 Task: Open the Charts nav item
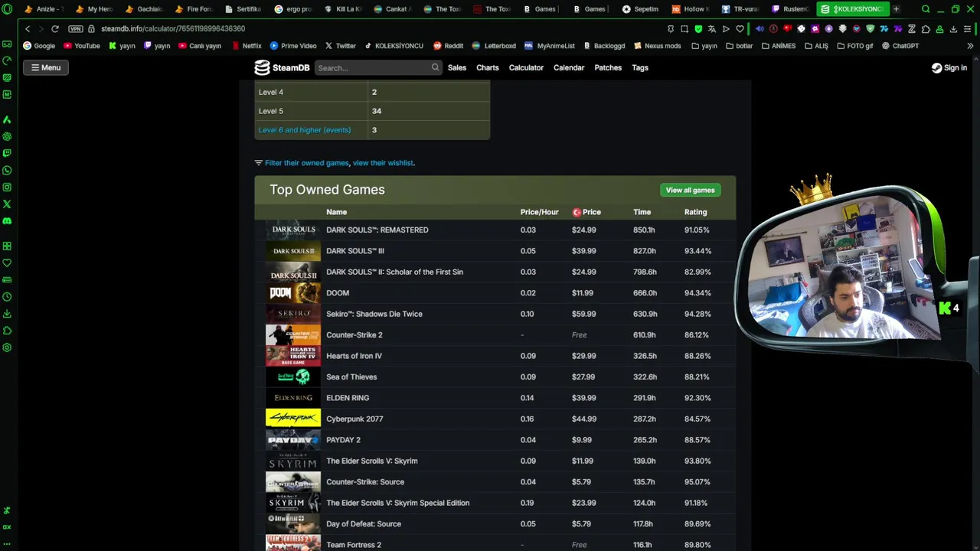[488, 67]
